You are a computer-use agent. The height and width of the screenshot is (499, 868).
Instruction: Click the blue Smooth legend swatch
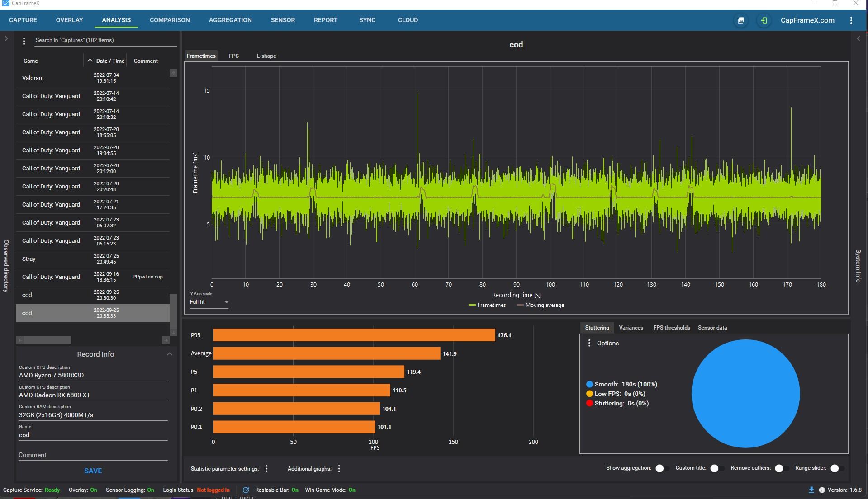pos(589,385)
